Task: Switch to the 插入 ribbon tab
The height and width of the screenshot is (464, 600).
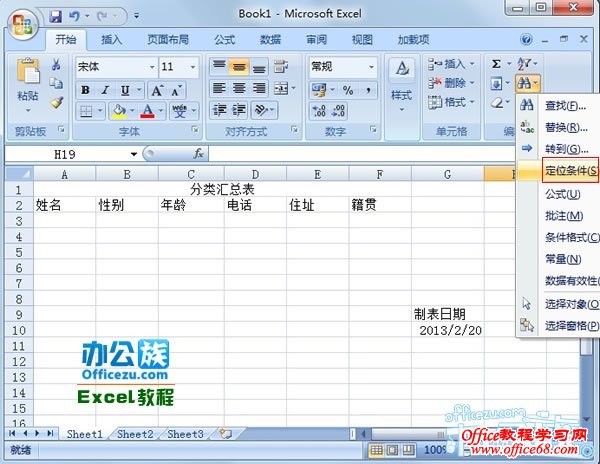Action: [111, 39]
